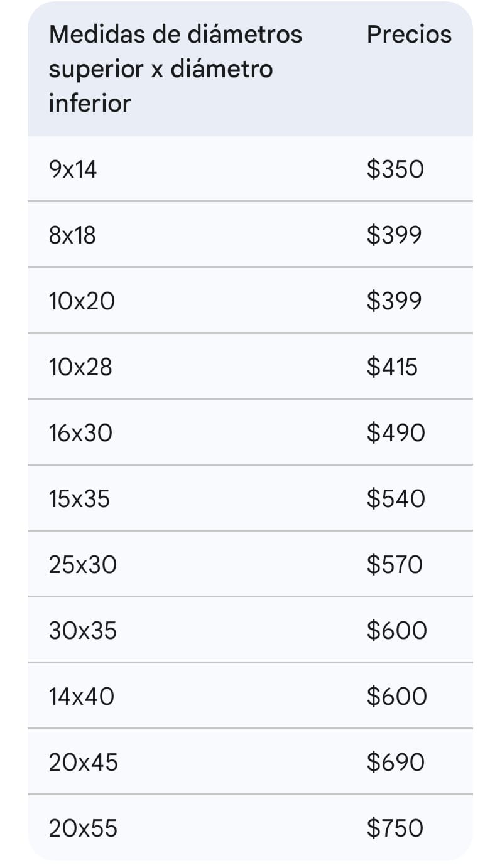Select the 10x28 measurement cell
The height and width of the screenshot is (868, 490).
coord(80,367)
